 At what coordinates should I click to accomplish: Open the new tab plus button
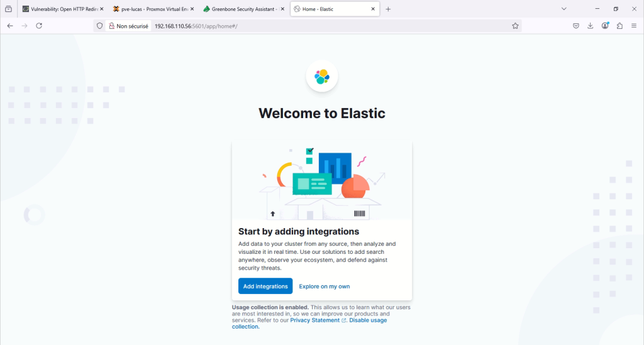388,9
